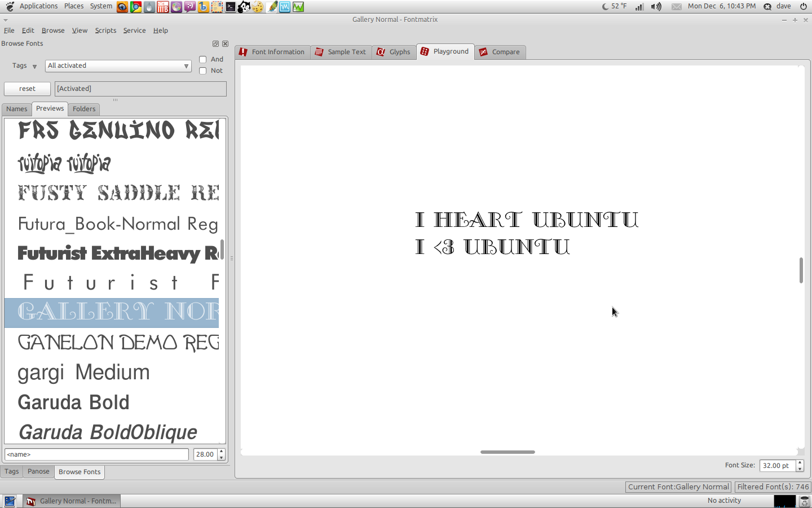Open the Tags panel tab at bottom

point(12,471)
